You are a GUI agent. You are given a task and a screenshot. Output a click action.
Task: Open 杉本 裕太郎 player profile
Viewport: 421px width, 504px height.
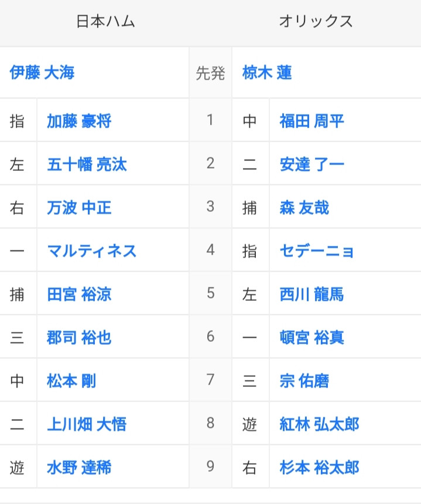coord(319,467)
